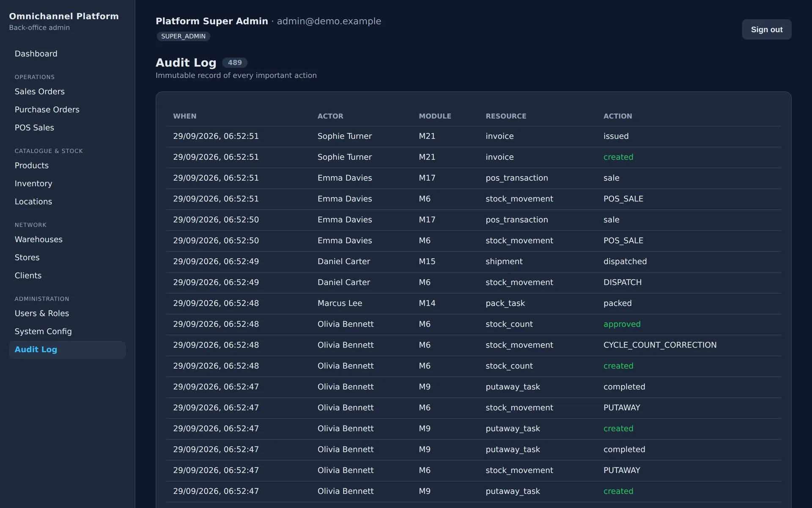Click the ACTION column header
The image size is (812, 508).
617,116
